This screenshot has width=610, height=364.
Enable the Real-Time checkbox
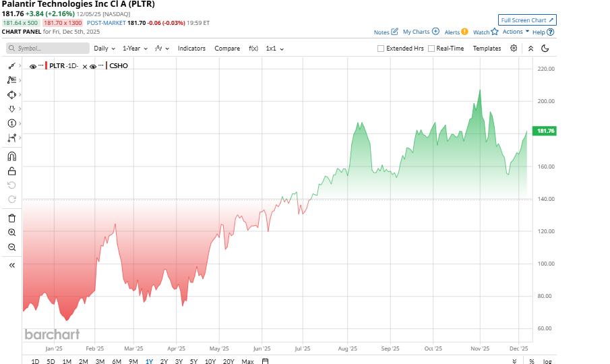[x=431, y=49]
